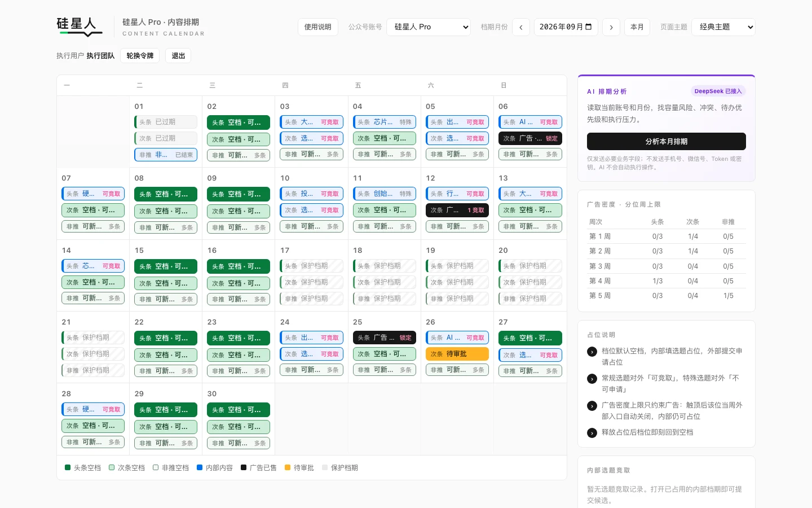Viewport: 812px width, 508px height.
Task: Click the 待审批 orange legend swatch
Action: pos(288,467)
